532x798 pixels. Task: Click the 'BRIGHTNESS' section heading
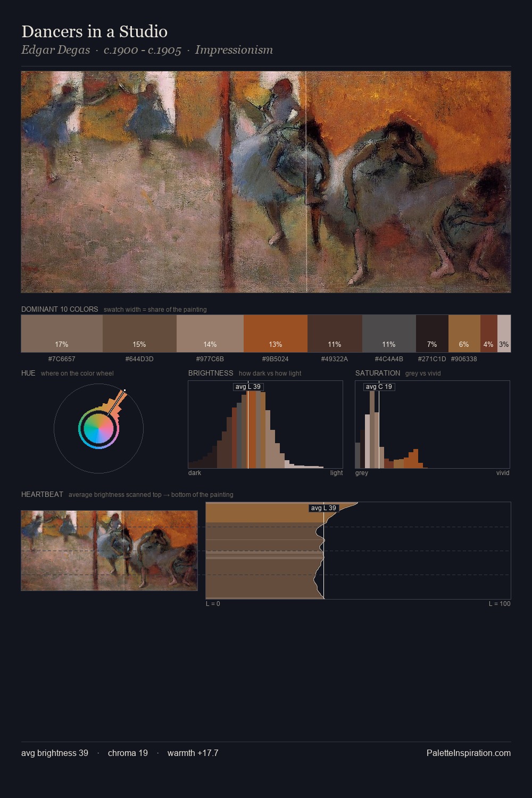pyautogui.click(x=211, y=373)
